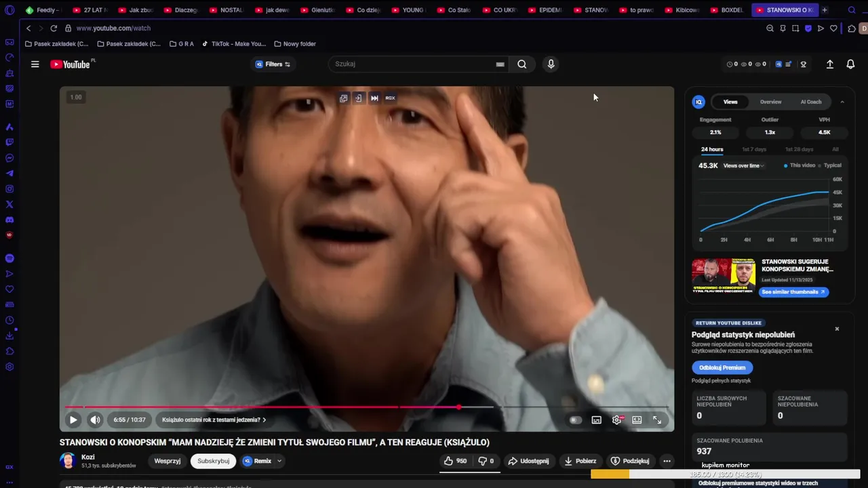Share the video via Udostępnij
The image size is (868, 488).
(528, 461)
